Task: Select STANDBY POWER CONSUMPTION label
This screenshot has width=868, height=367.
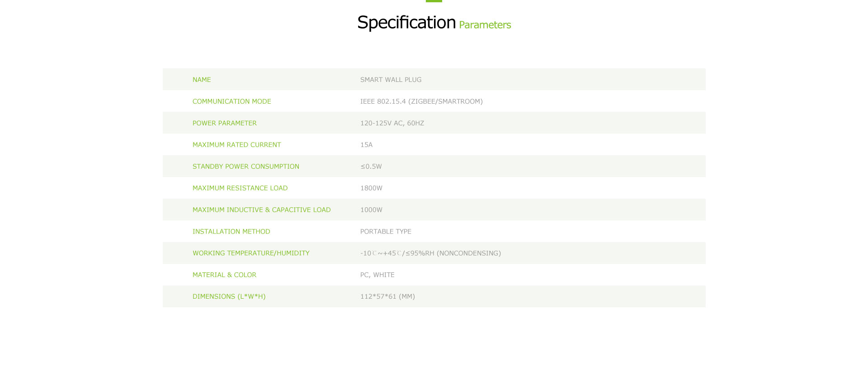Action: pyautogui.click(x=246, y=167)
